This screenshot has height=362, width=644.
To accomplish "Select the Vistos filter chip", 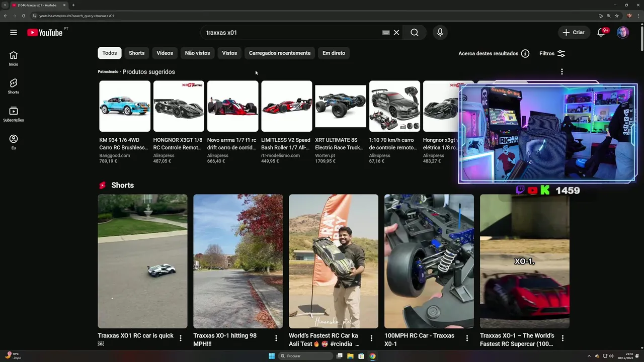I will 229,53.
